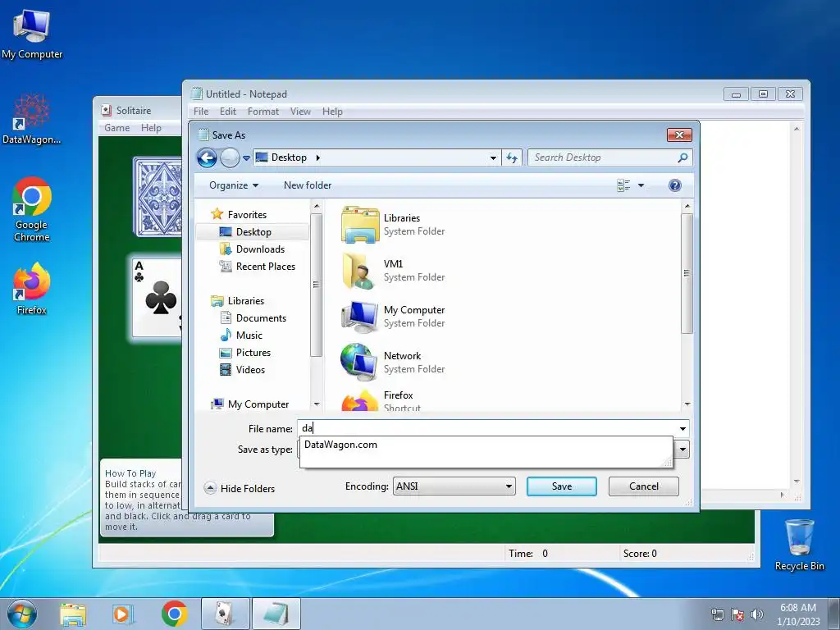
Task: Click the search magnifier icon
Action: coord(682,157)
